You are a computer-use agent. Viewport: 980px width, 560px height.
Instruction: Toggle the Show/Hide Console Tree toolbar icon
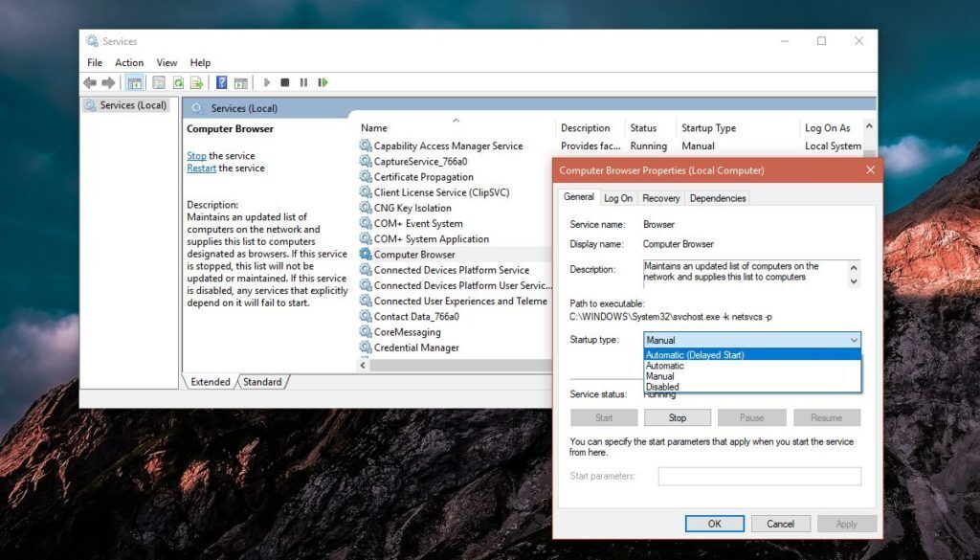click(x=134, y=82)
